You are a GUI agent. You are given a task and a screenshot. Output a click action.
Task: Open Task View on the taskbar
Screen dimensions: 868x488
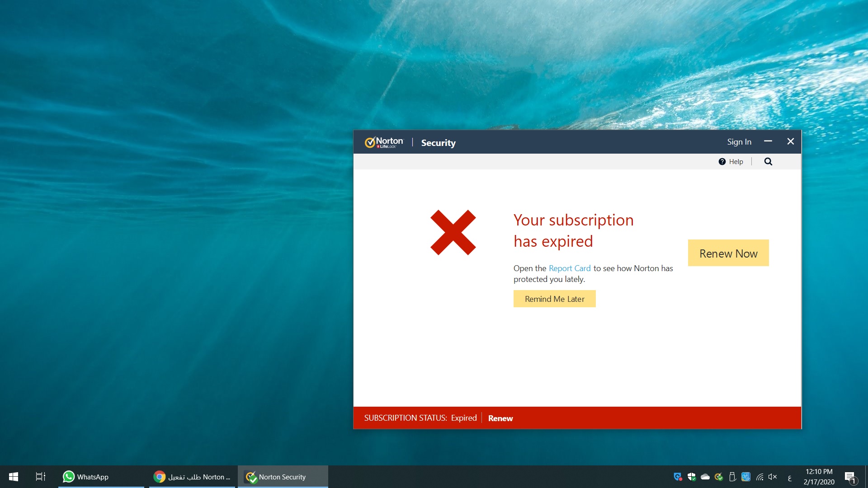click(x=41, y=477)
